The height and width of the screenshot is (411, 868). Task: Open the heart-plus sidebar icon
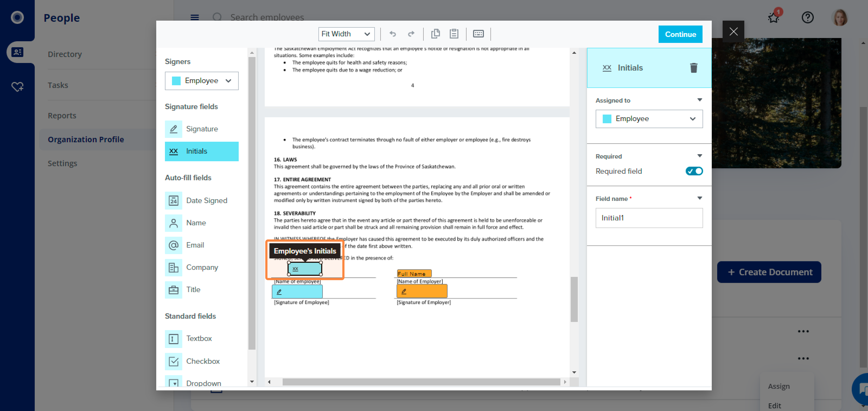pos(17,87)
